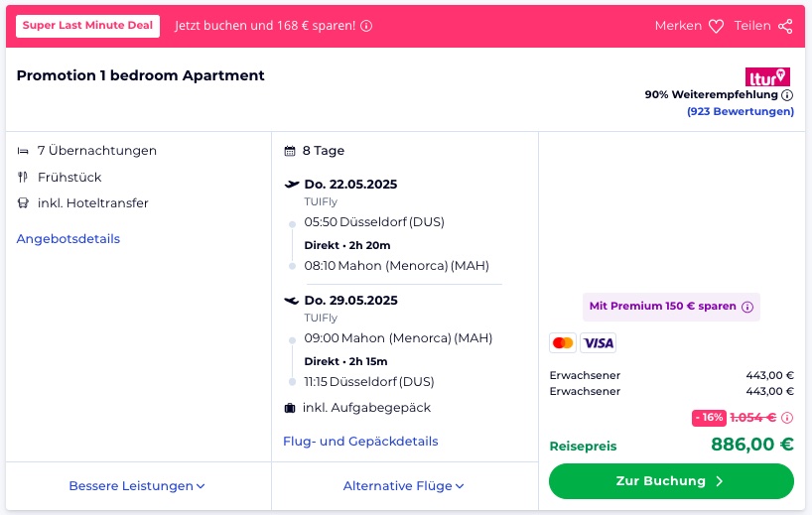The image size is (812, 515).
Task: Click info icon beside crossed-out 1.054 € price
Action: point(787,417)
